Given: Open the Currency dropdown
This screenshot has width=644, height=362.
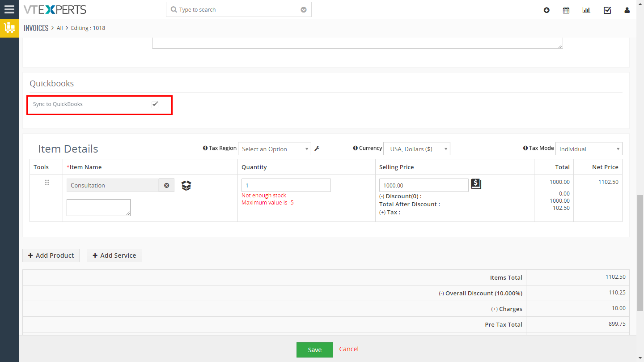Looking at the screenshot, I should 417,149.
